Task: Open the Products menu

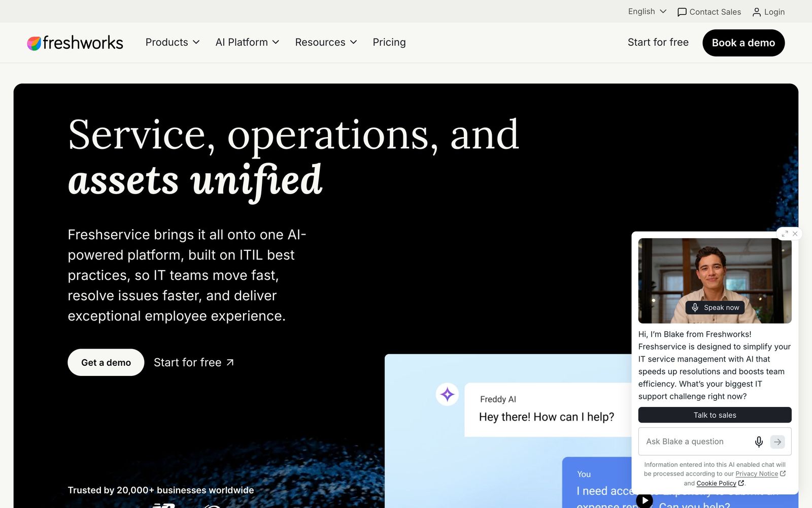Action: coord(173,42)
